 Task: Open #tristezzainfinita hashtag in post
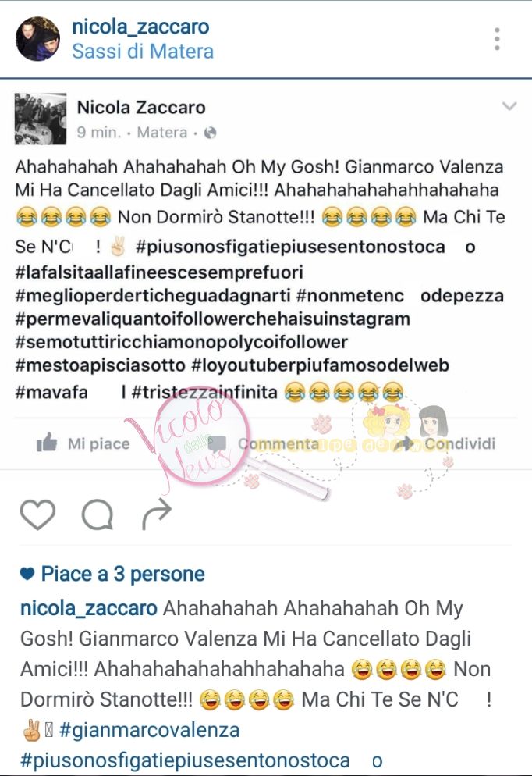(204, 393)
